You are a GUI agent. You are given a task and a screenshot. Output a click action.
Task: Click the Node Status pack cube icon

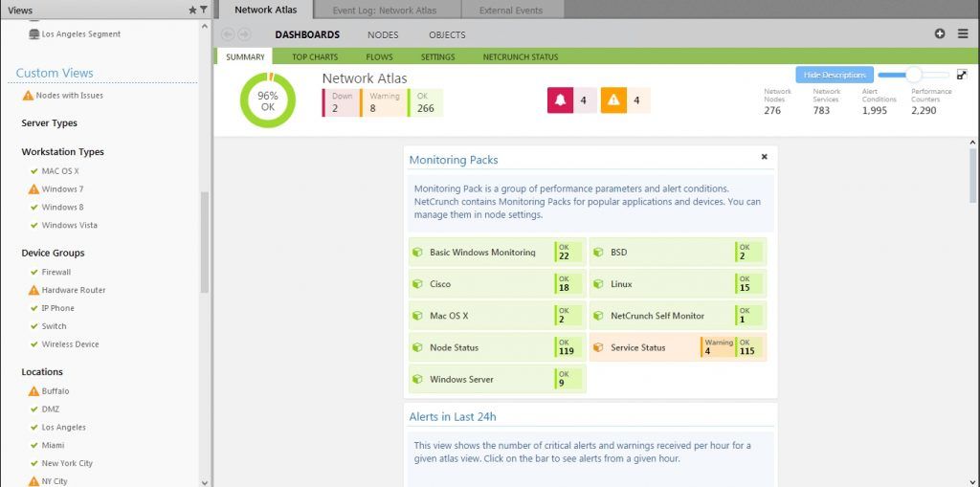pyautogui.click(x=417, y=347)
